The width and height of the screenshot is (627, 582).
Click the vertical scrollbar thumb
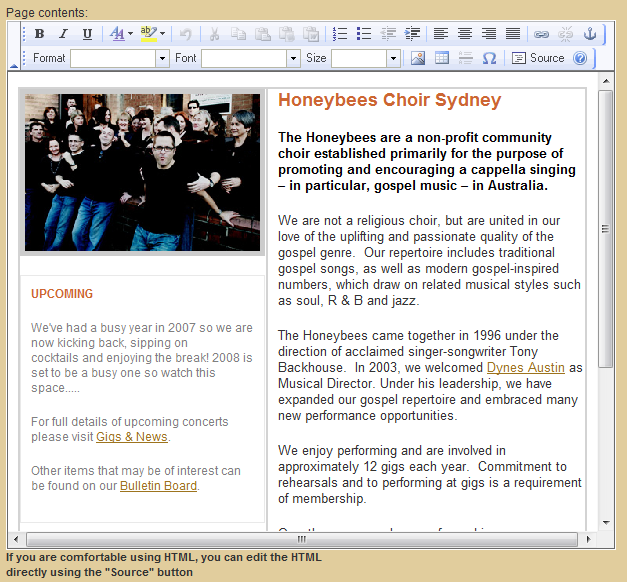pyautogui.click(x=606, y=228)
